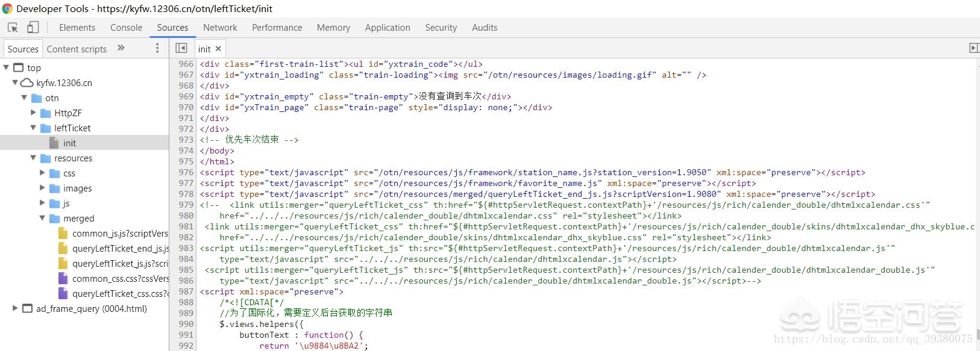Screen dimensions: 980x351
Task: Open the Sources panel three-dot menu
Action: pyautogui.click(x=157, y=48)
